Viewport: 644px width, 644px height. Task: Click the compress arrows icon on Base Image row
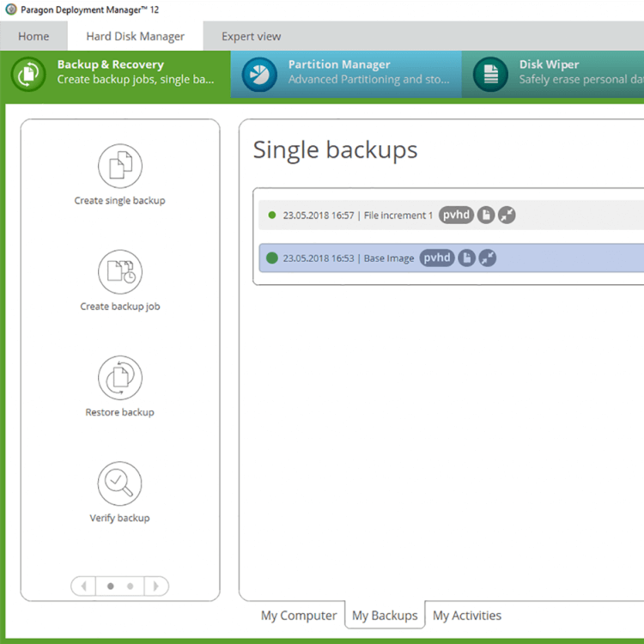tap(488, 258)
